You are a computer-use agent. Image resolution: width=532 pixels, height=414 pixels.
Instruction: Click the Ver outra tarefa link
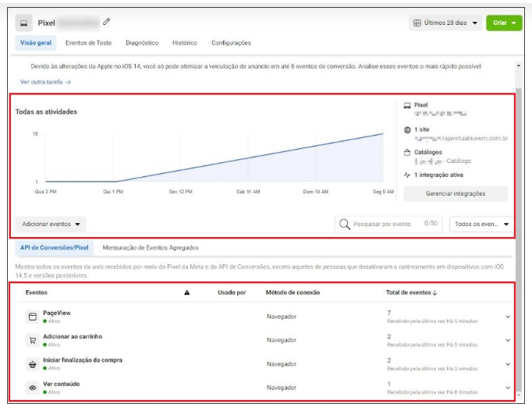pos(45,82)
